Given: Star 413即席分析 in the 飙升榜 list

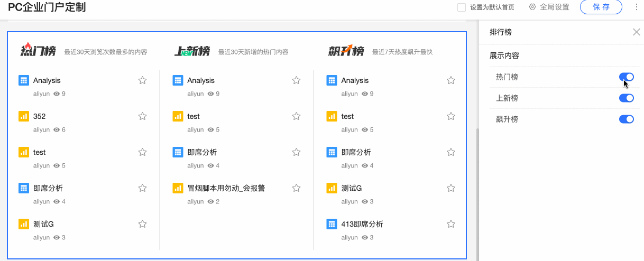Looking at the screenshot, I should click(x=450, y=224).
